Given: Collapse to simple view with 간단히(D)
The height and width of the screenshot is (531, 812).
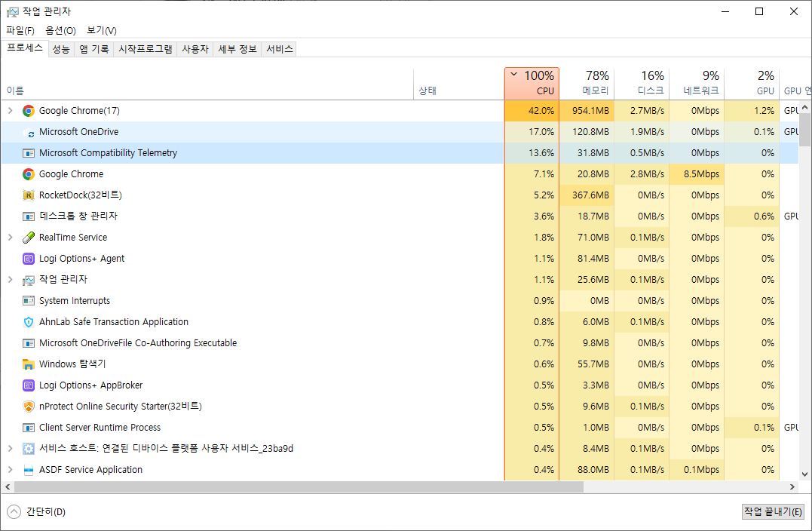Looking at the screenshot, I should (36, 512).
